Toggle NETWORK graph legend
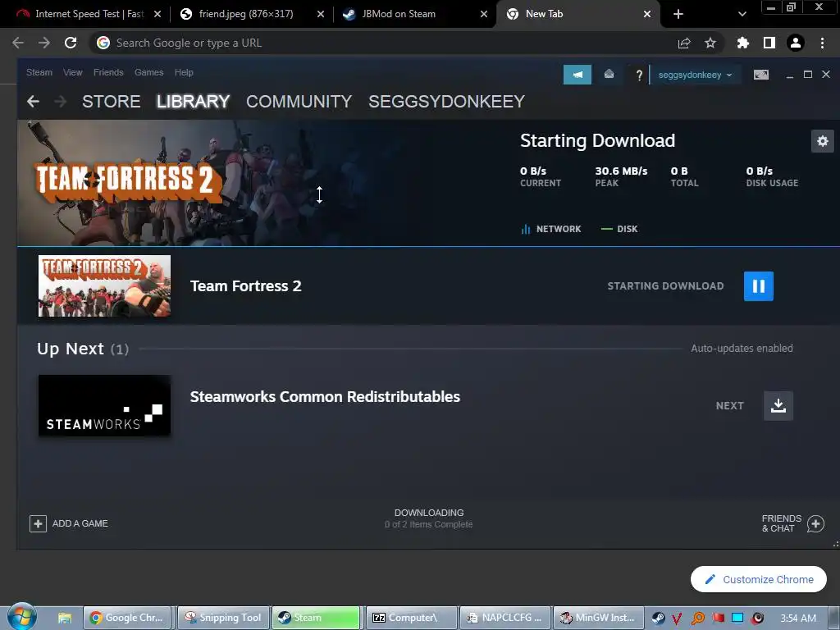The width and height of the screenshot is (840, 630). (550, 229)
